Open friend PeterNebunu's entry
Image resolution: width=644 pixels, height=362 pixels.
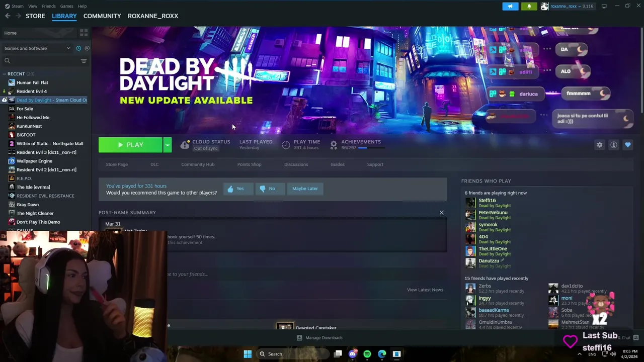coord(493,213)
